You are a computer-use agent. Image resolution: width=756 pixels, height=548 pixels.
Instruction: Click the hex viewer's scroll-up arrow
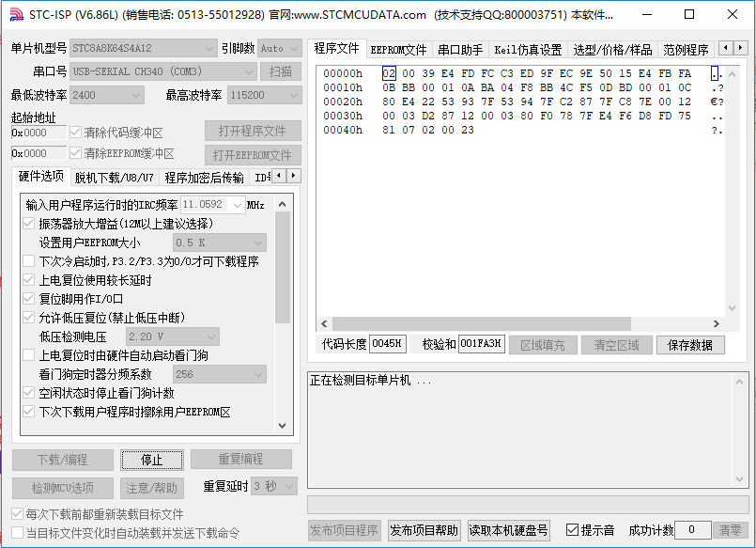tap(732, 74)
